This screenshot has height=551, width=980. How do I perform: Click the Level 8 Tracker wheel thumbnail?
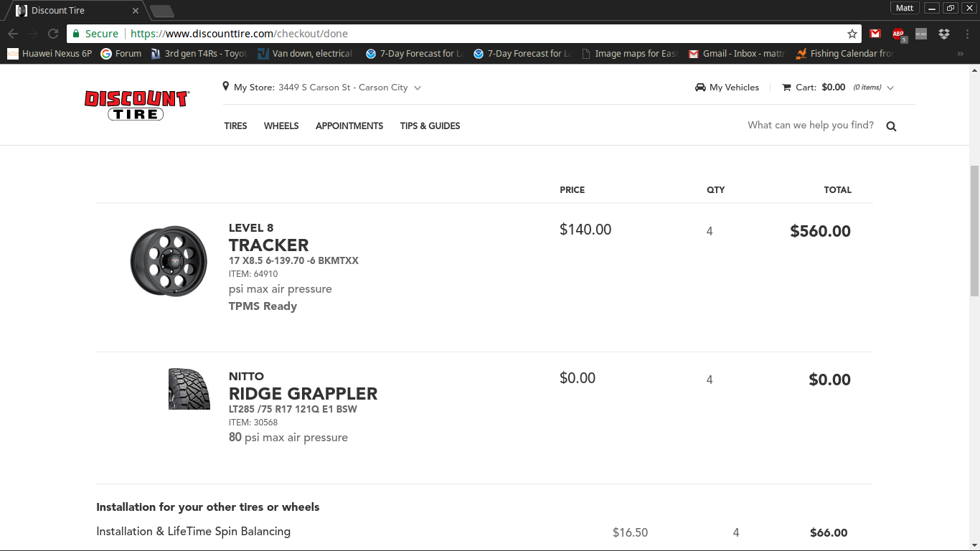pyautogui.click(x=169, y=261)
